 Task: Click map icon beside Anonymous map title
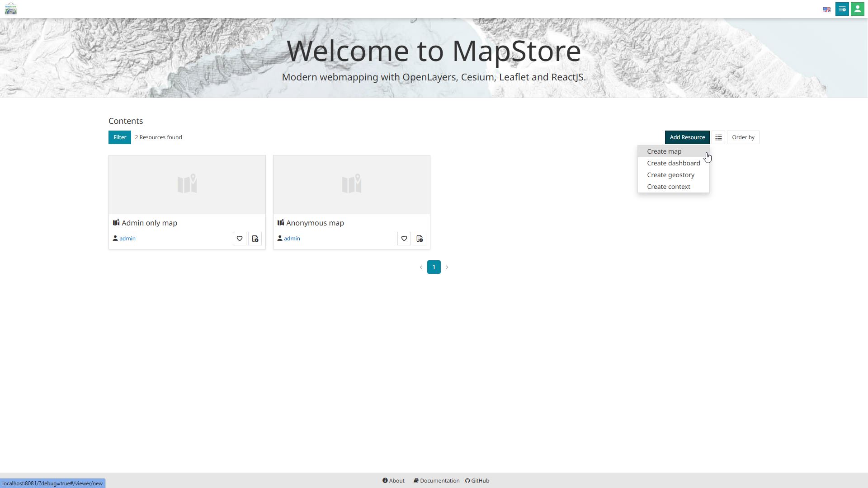tap(281, 223)
